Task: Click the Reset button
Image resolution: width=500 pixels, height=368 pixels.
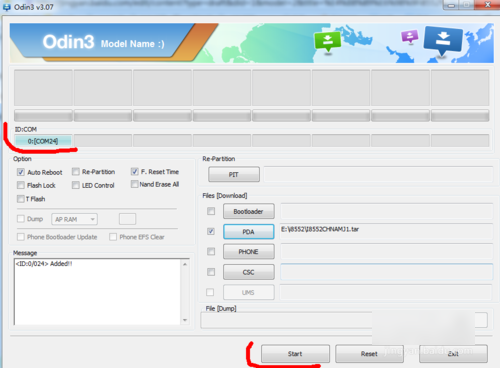Action: (369, 354)
